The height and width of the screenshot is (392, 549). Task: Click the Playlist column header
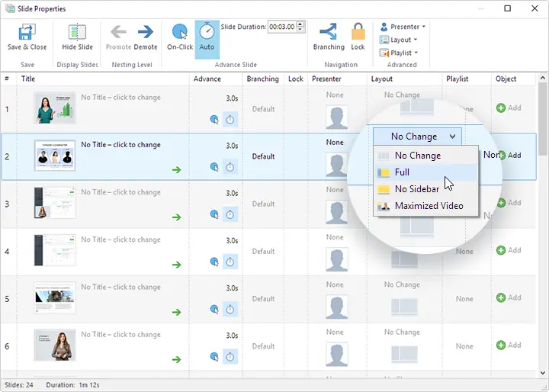coord(467,79)
